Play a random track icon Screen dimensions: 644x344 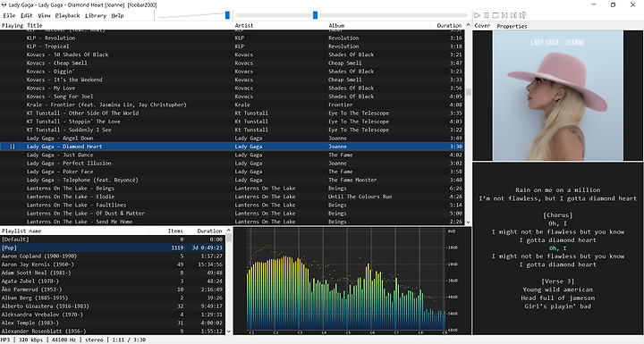[x=522, y=15]
